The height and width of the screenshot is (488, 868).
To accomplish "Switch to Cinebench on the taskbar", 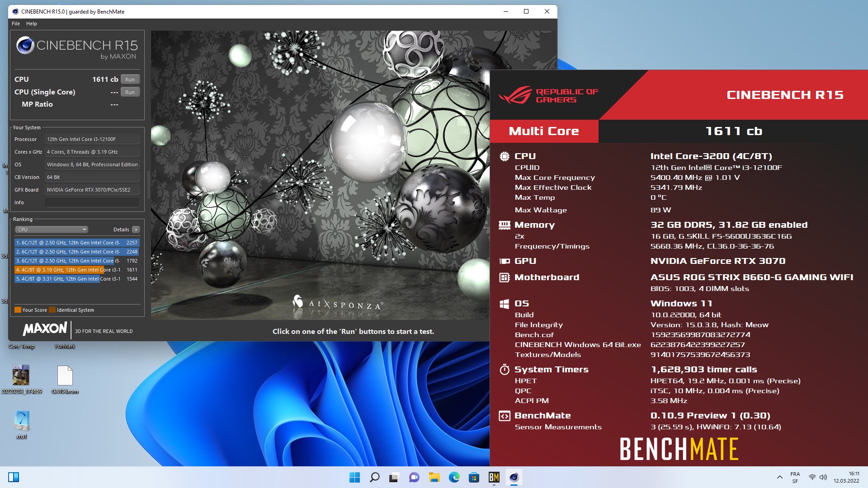I will point(514,477).
